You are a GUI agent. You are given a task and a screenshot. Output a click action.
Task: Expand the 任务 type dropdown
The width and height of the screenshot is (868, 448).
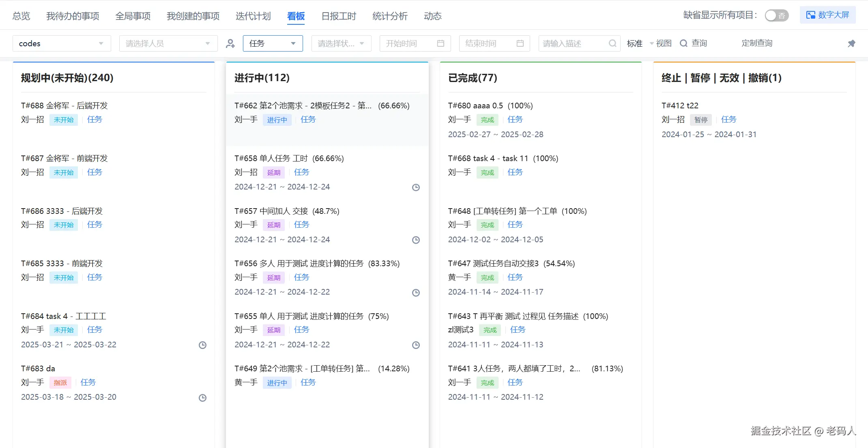273,43
